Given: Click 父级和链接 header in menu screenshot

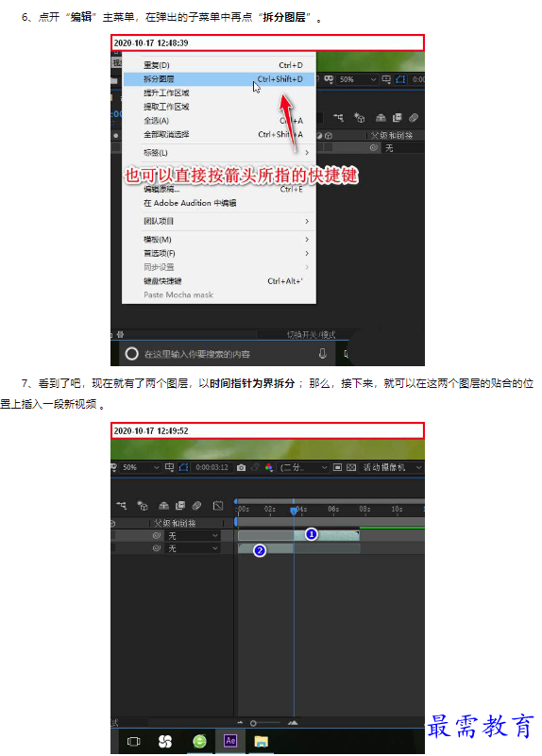Looking at the screenshot, I should [392, 136].
